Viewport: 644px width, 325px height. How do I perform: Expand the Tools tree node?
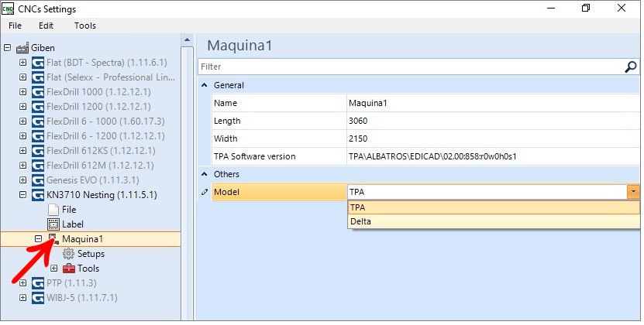tap(53, 269)
